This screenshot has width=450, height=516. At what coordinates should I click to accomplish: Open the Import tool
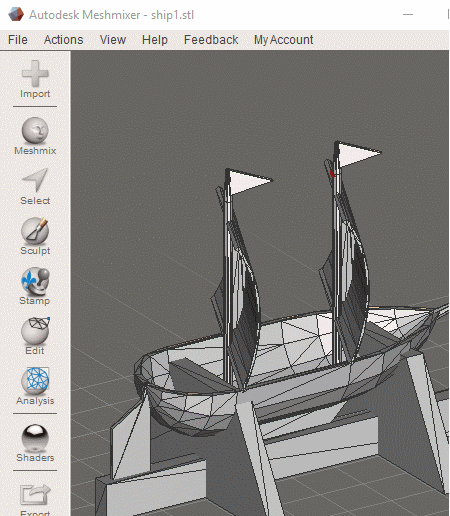click(x=35, y=79)
